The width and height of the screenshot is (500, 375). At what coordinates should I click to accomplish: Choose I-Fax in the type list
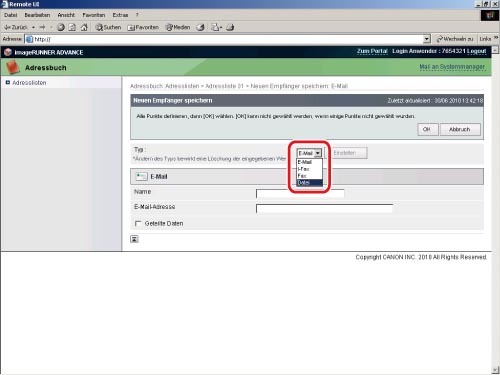[x=309, y=169]
